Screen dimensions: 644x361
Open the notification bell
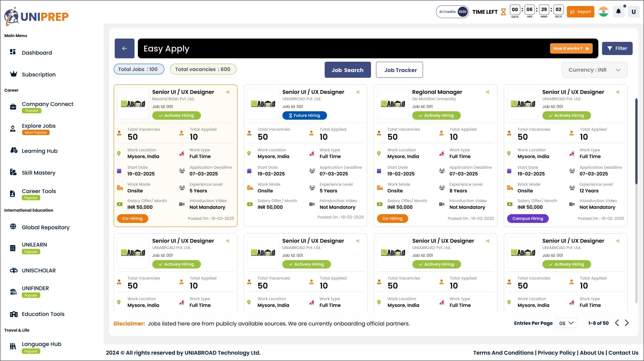[619, 12]
